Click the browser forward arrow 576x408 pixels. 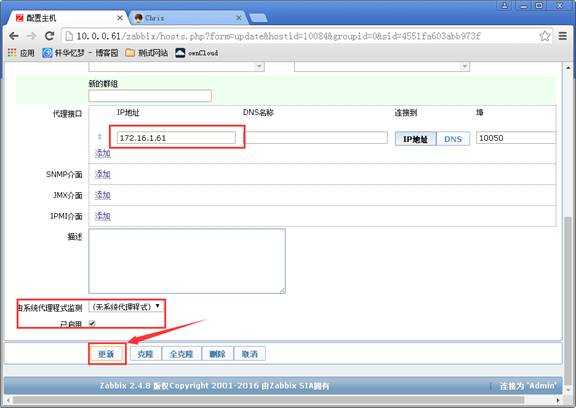coord(32,36)
